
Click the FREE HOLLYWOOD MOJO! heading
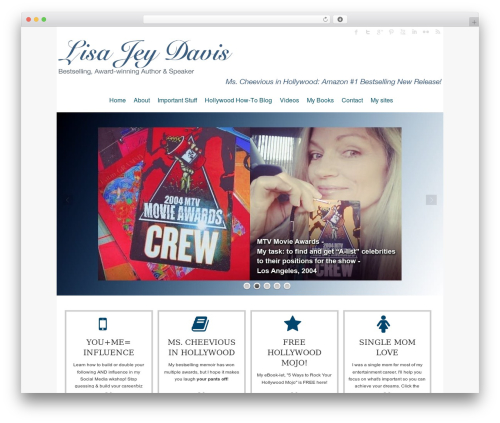pyautogui.click(x=294, y=352)
